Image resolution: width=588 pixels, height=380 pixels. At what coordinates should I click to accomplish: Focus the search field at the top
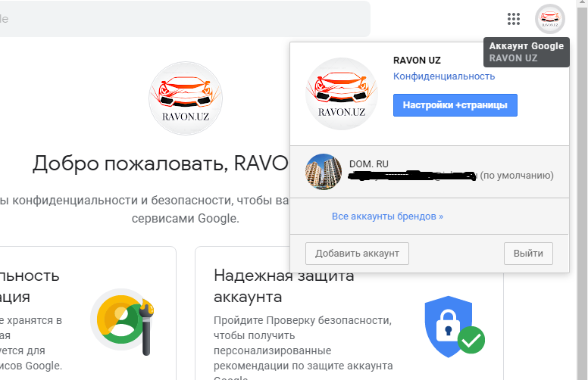(183, 19)
